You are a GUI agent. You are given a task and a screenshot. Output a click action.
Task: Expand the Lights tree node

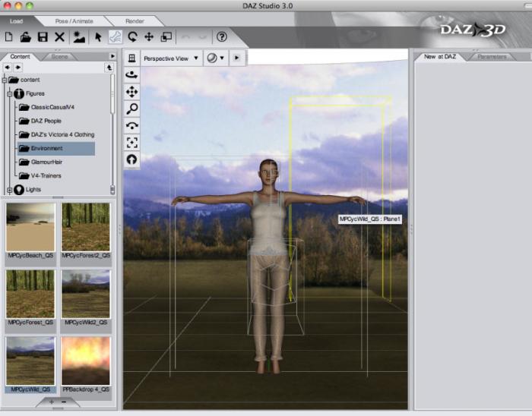tap(9, 190)
